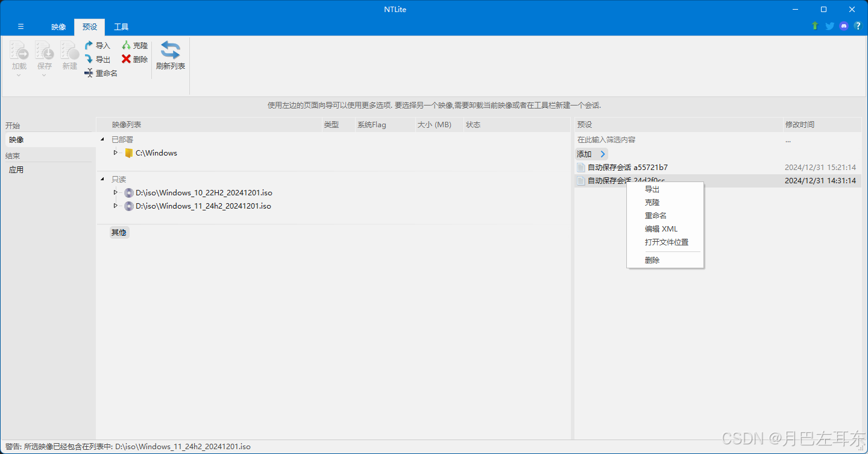
Task: Switch to the 预设 ribbon tab
Action: click(x=89, y=27)
